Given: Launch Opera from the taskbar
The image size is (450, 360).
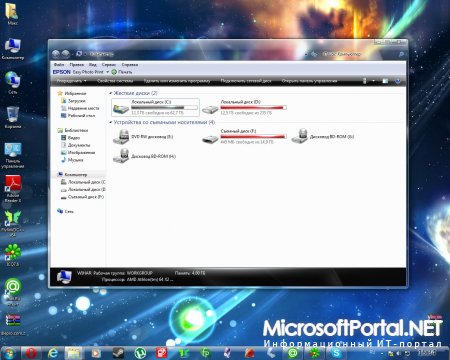Looking at the screenshot, I should [31, 353].
